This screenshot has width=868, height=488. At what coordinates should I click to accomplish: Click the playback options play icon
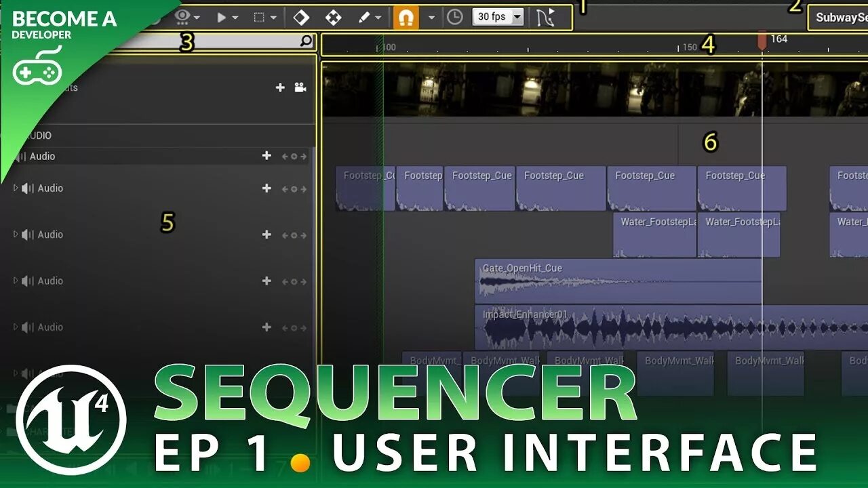pos(221,18)
